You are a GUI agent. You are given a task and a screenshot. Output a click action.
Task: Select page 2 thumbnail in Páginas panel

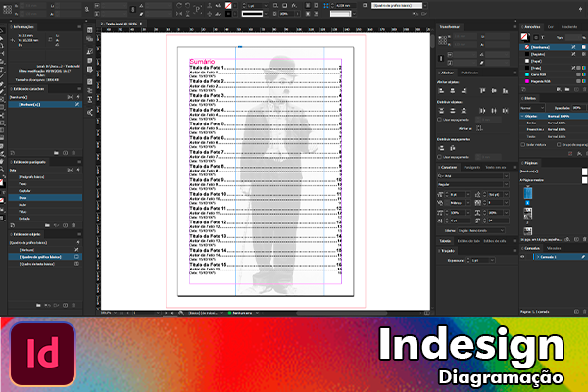coord(527,214)
